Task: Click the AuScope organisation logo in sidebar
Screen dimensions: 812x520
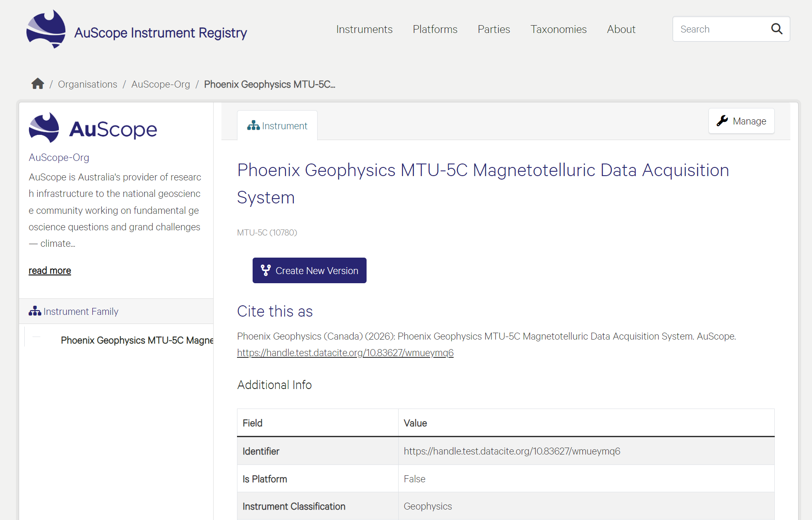Action: (93, 128)
